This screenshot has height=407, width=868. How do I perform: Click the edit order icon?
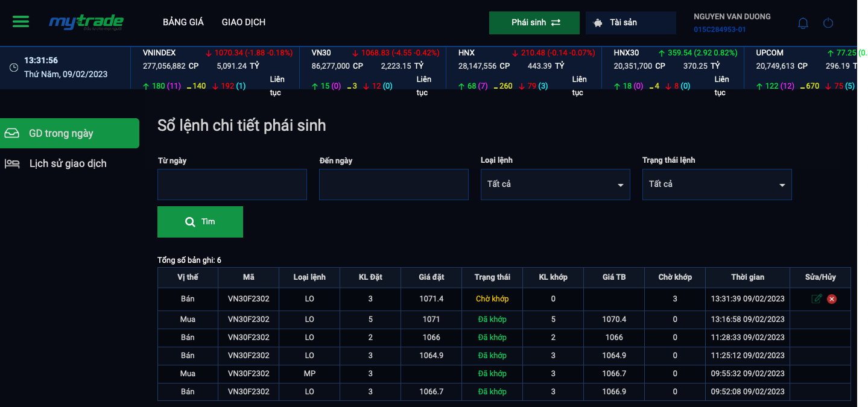817,298
